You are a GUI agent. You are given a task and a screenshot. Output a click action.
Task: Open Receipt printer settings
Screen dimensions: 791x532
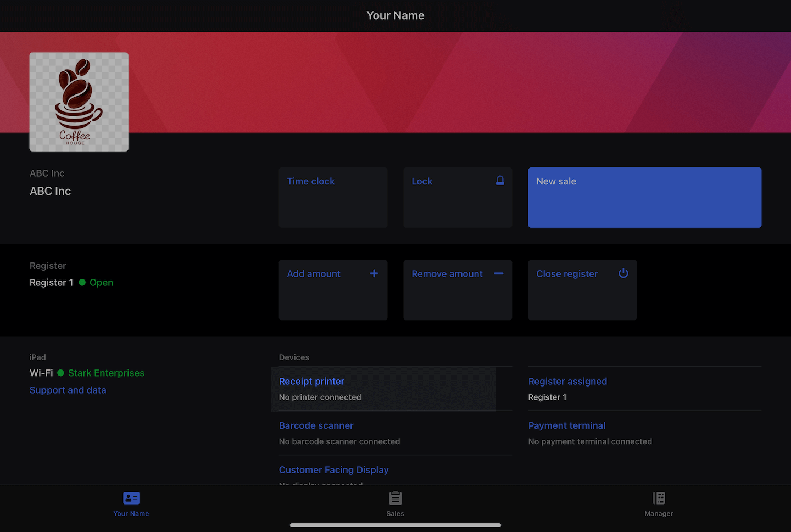pos(311,382)
